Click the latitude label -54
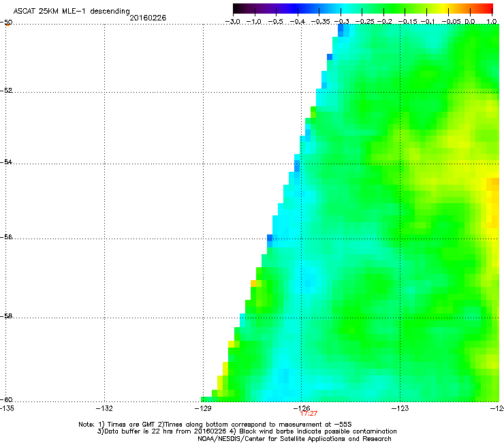The height and width of the screenshot is (443, 504). 6,162
